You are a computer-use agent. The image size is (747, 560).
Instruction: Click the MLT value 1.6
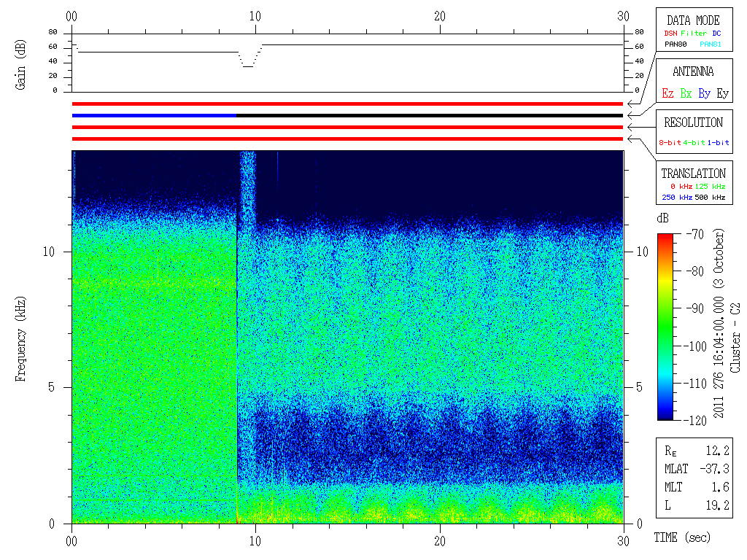point(720,487)
